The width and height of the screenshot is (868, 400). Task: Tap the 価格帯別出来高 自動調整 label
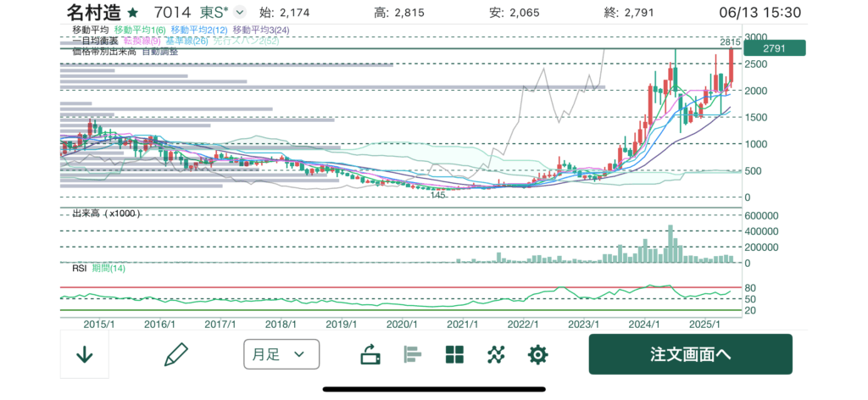click(x=125, y=52)
